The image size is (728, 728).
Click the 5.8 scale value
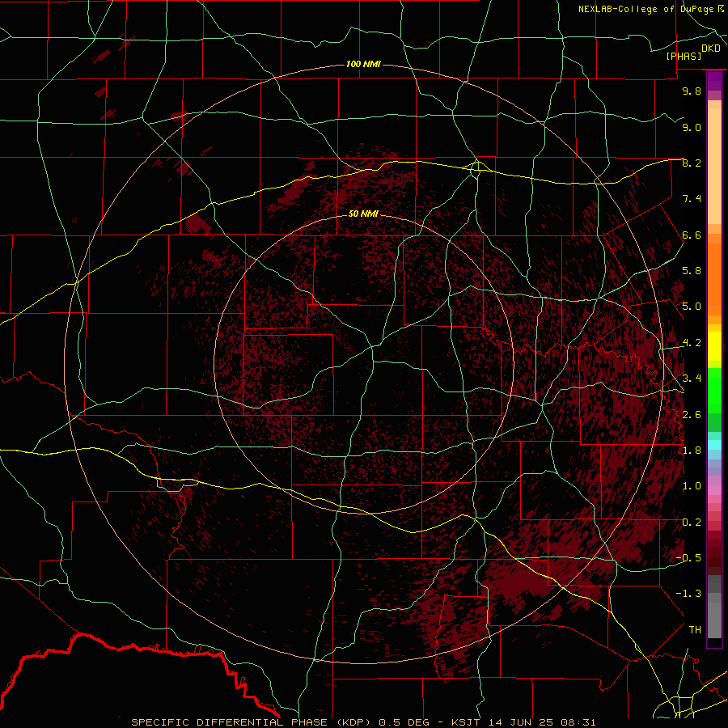click(692, 271)
